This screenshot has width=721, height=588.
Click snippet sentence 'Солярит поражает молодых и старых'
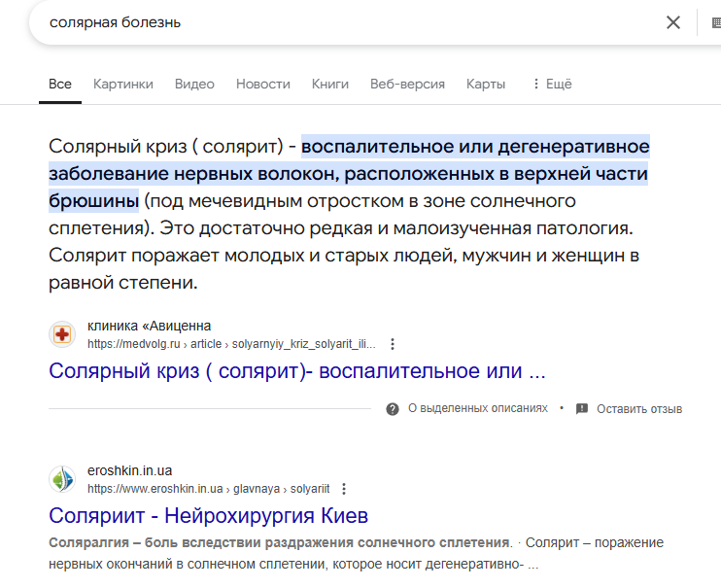(220, 256)
